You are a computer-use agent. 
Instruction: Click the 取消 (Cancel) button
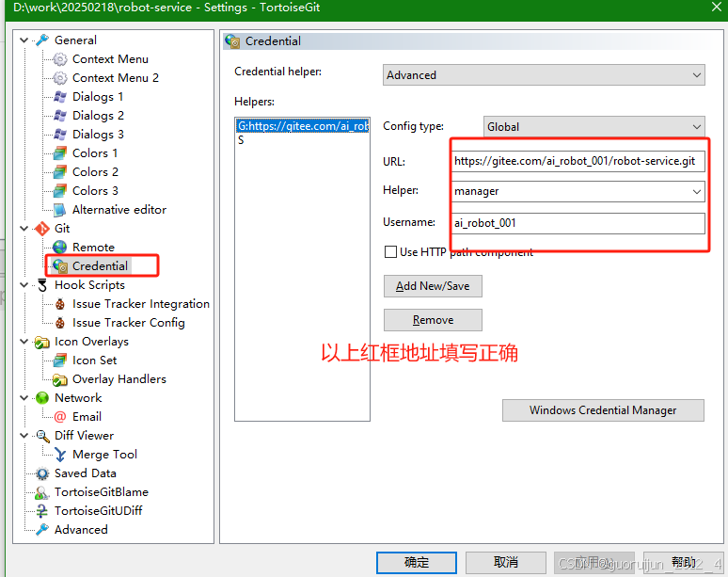(x=506, y=563)
